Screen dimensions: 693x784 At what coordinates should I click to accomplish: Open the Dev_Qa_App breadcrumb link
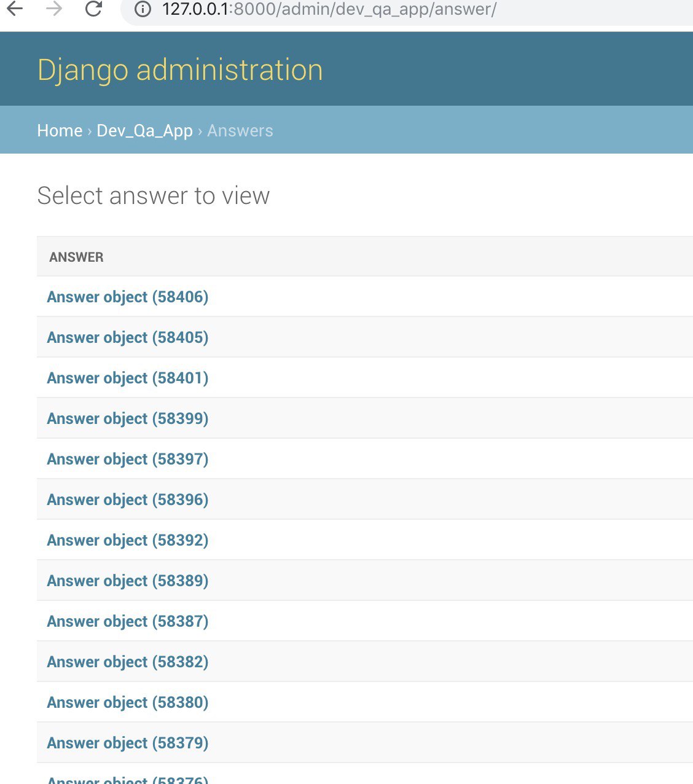click(144, 131)
